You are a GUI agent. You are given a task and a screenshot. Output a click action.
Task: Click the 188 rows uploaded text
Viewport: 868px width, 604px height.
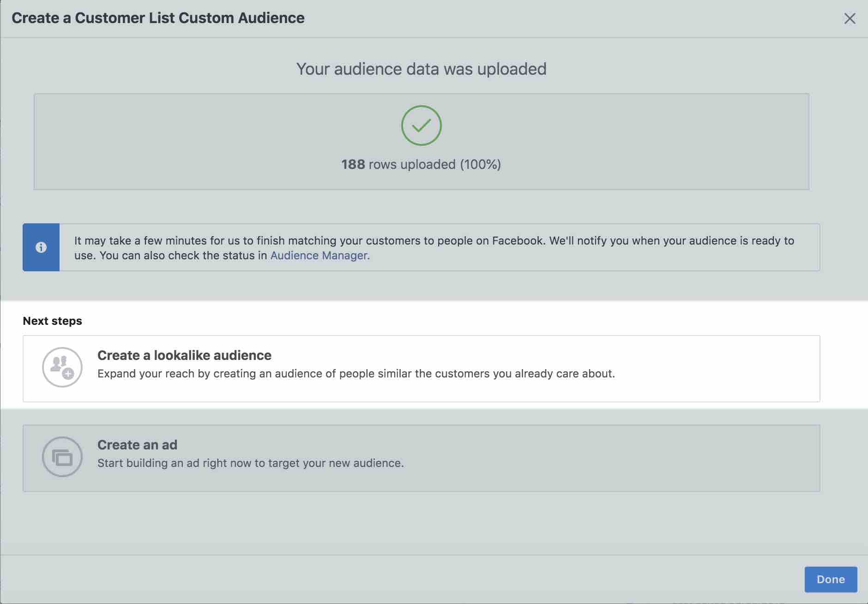(x=421, y=164)
